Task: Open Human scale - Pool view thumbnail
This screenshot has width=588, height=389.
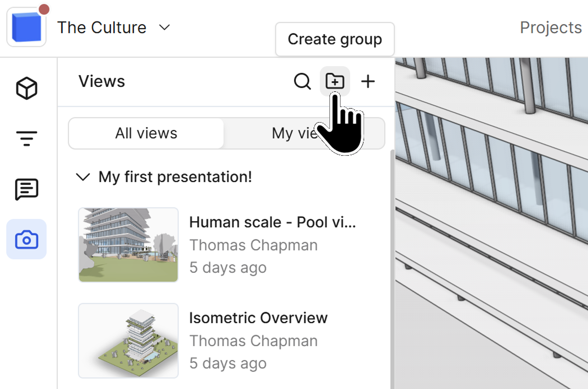Action: click(x=128, y=245)
